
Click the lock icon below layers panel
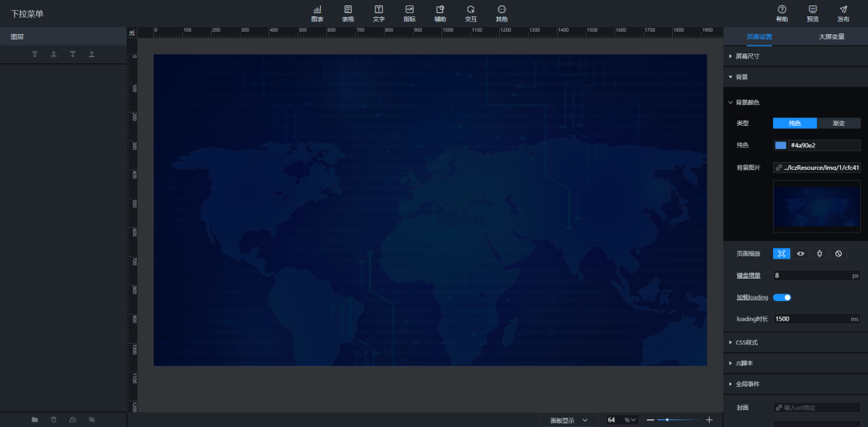coord(73,419)
